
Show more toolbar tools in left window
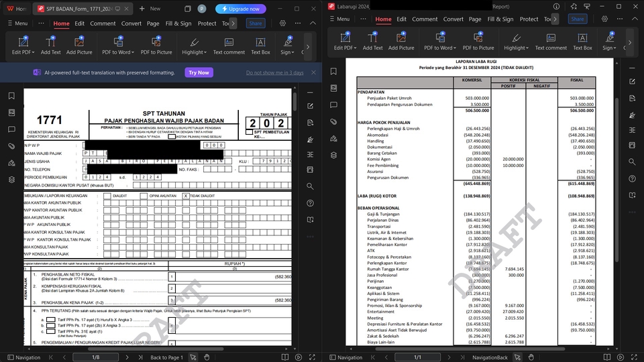(308, 46)
